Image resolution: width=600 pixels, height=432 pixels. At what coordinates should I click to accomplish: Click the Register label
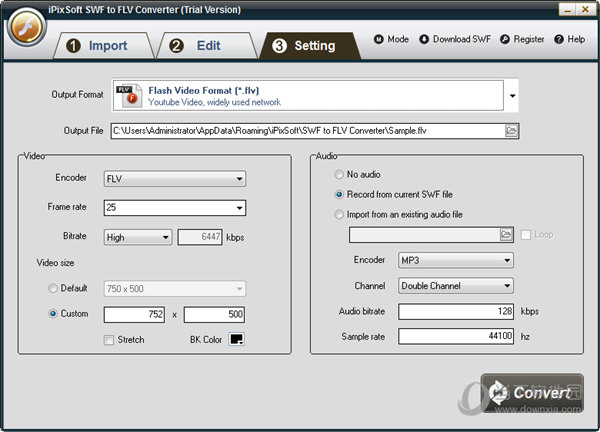tap(528, 39)
